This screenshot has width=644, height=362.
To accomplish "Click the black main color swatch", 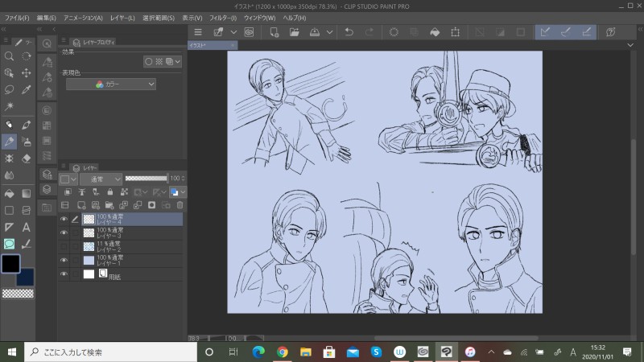I will pyautogui.click(x=10, y=263).
